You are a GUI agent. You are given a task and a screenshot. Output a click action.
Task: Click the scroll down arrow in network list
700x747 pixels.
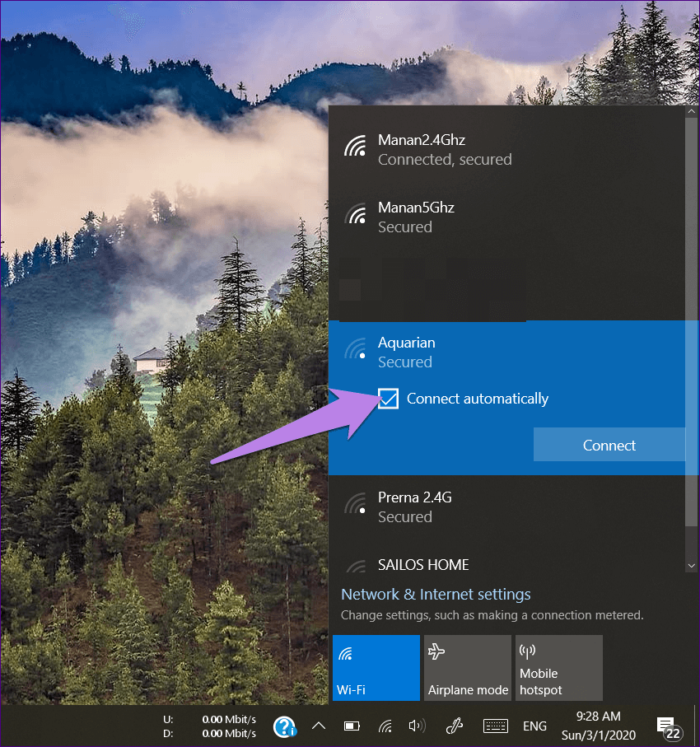pos(692,566)
